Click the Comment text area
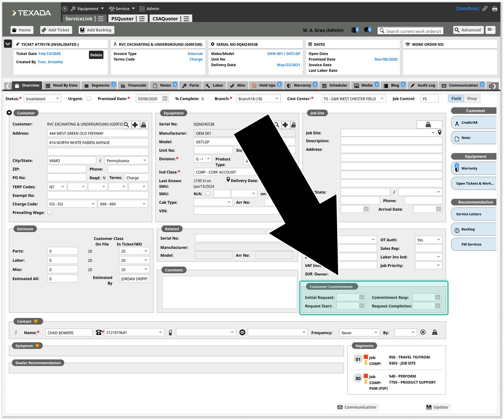 pyautogui.click(x=229, y=292)
